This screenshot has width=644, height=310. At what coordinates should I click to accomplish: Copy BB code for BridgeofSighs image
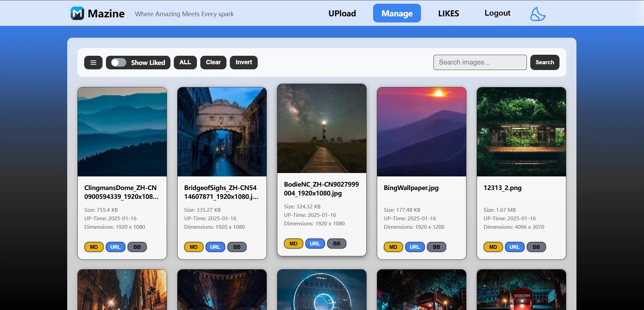[x=237, y=247]
